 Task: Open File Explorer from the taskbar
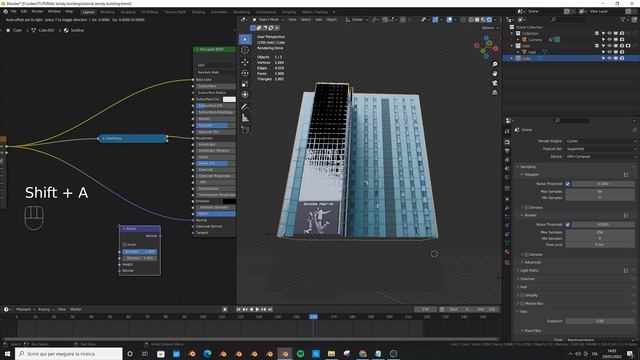tap(331, 354)
